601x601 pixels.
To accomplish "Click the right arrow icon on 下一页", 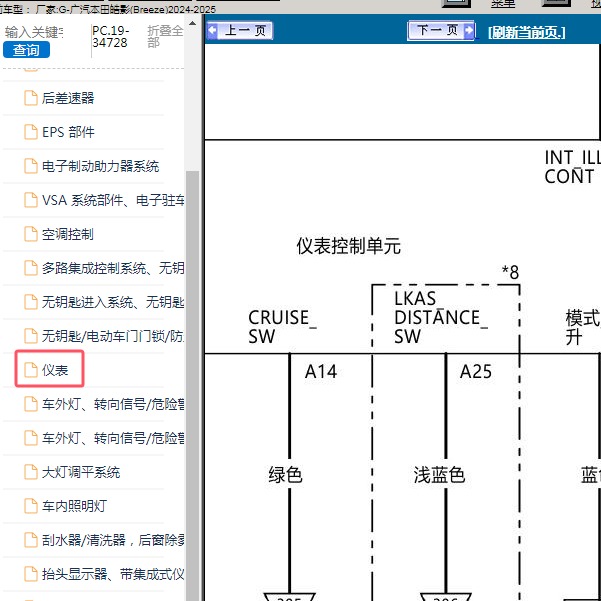I will tap(469, 30).
